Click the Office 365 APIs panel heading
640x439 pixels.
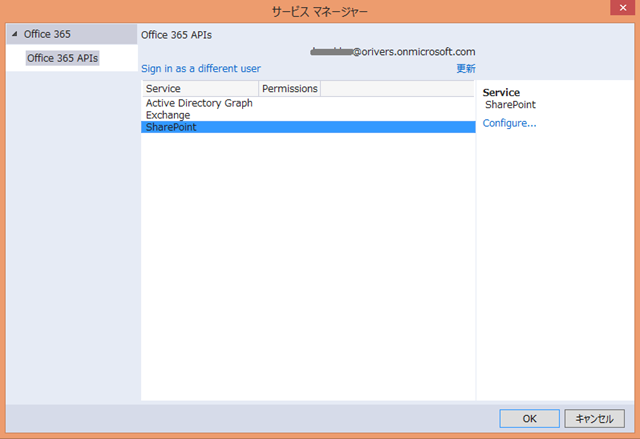(176, 35)
